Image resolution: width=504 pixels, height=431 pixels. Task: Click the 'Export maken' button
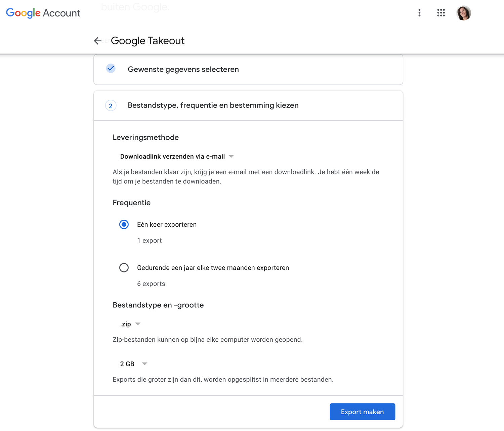[x=362, y=412]
